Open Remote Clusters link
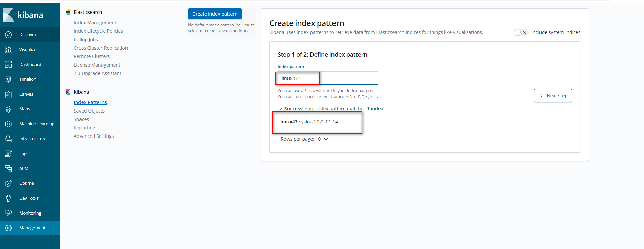 [92, 56]
